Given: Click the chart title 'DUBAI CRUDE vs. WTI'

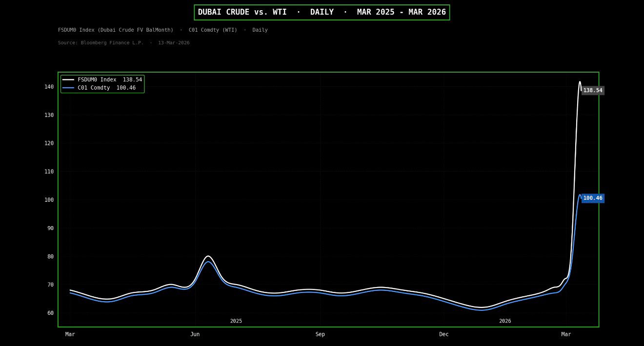Looking at the screenshot, I should [x=242, y=12].
